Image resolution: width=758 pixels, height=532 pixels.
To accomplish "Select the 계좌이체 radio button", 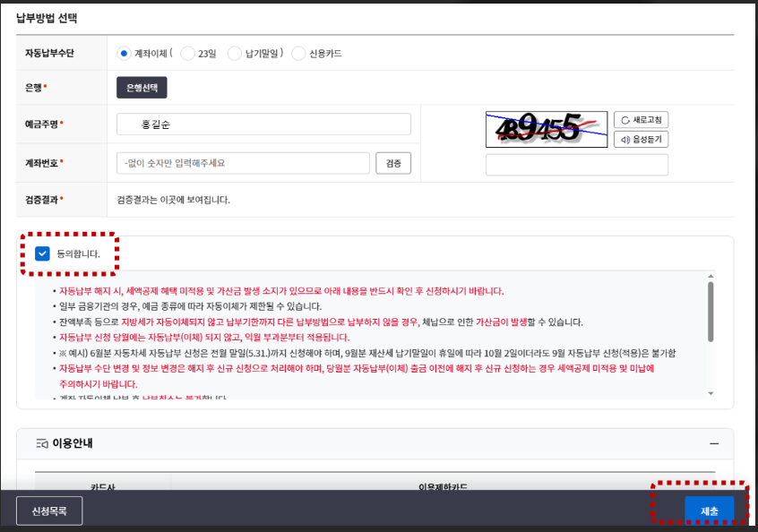I will point(124,54).
